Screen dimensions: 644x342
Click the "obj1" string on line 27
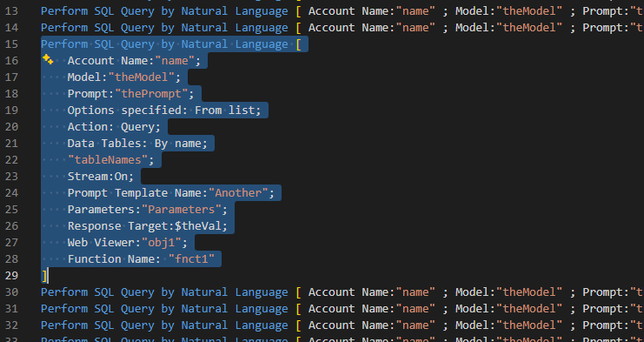pyautogui.click(x=162, y=243)
